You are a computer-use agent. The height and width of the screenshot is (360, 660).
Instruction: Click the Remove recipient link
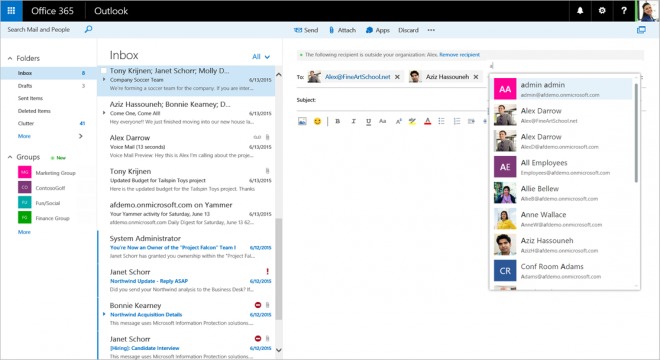coord(459,55)
